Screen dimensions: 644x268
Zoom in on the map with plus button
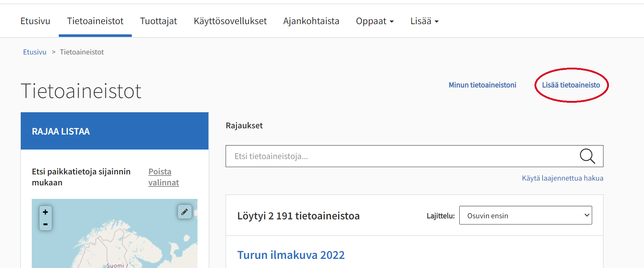46,212
